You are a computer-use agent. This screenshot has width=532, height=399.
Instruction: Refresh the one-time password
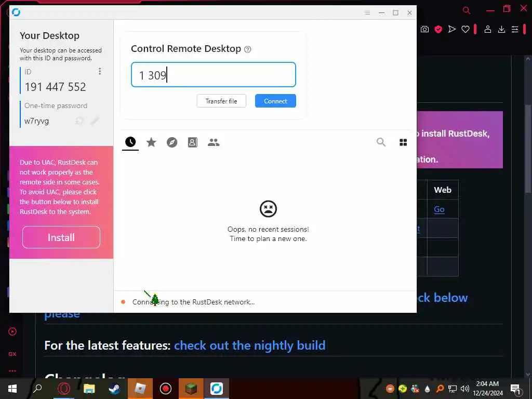tap(79, 121)
